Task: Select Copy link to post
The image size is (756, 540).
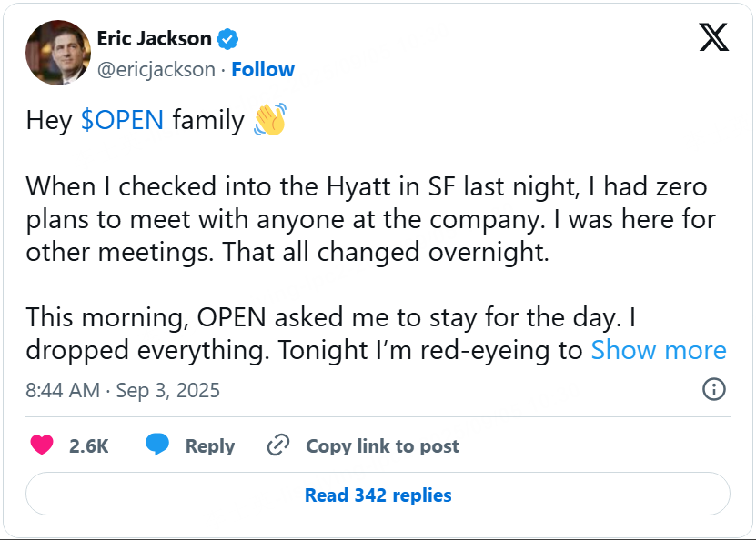Action: tap(382, 446)
